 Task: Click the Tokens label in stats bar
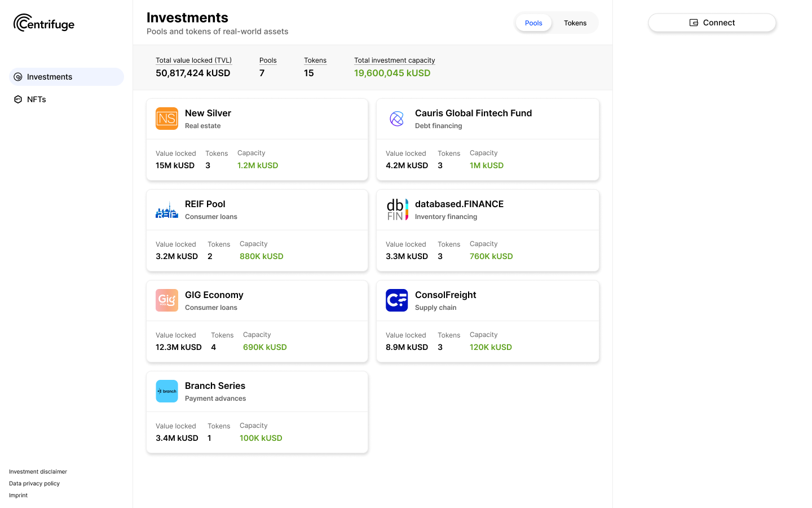click(315, 60)
